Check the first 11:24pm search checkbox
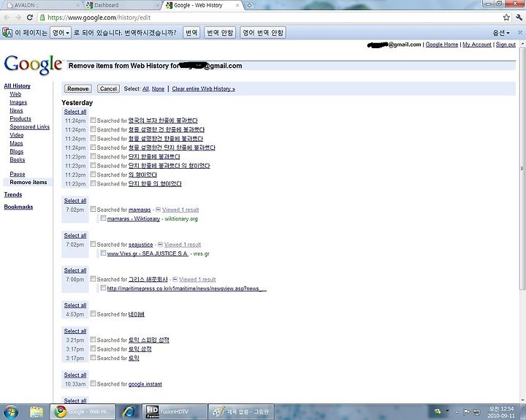526x420 pixels. (93, 120)
